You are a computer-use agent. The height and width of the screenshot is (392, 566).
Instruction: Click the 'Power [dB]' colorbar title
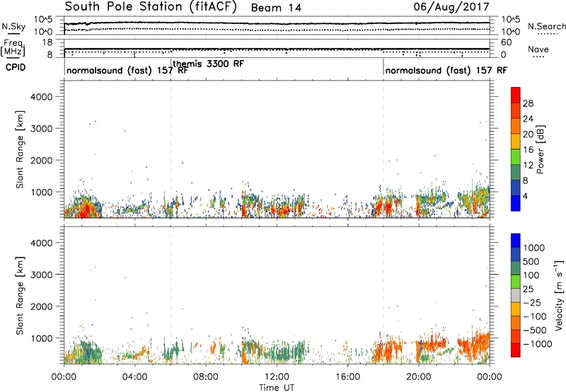point(540,149)
